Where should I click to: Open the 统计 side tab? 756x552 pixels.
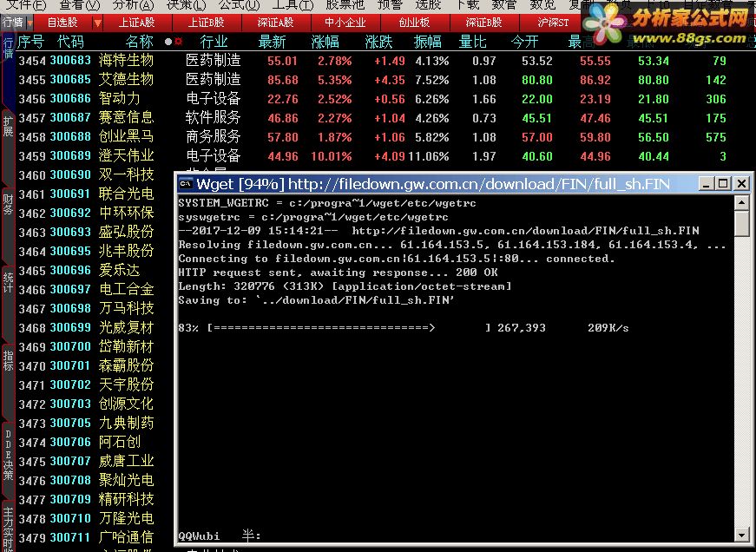[8, 282]
